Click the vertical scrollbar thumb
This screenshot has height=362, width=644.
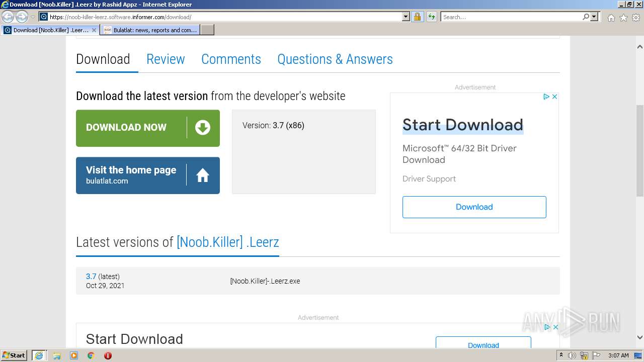[640, 151]
